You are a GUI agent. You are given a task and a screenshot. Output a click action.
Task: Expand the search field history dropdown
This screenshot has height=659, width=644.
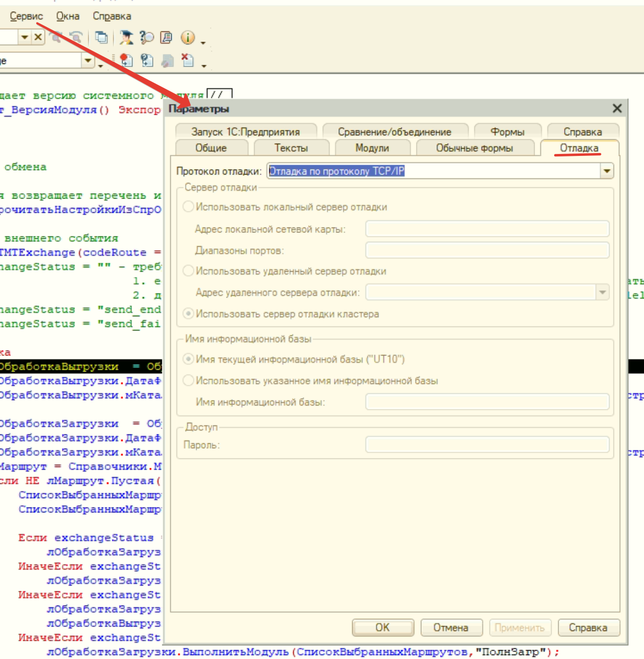pos(25,37)
